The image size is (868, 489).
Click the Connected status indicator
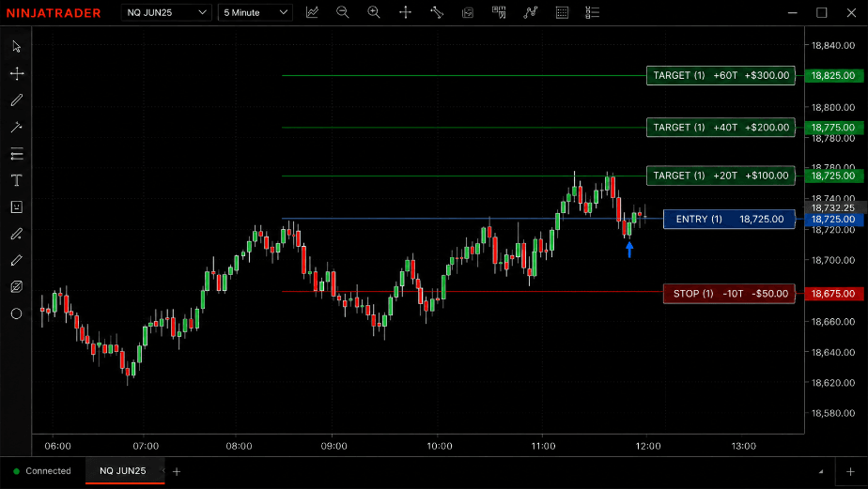coord(42,471)
